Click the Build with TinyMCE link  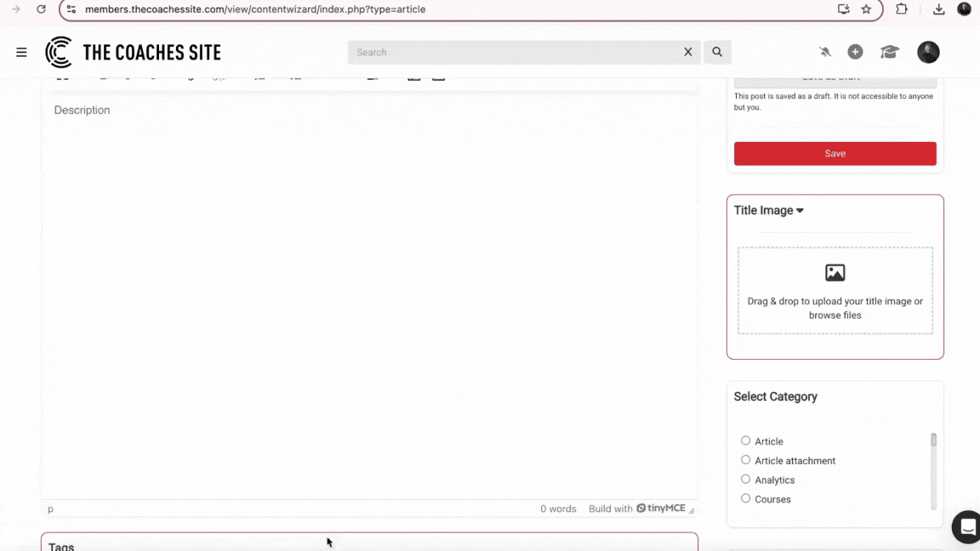637,508
